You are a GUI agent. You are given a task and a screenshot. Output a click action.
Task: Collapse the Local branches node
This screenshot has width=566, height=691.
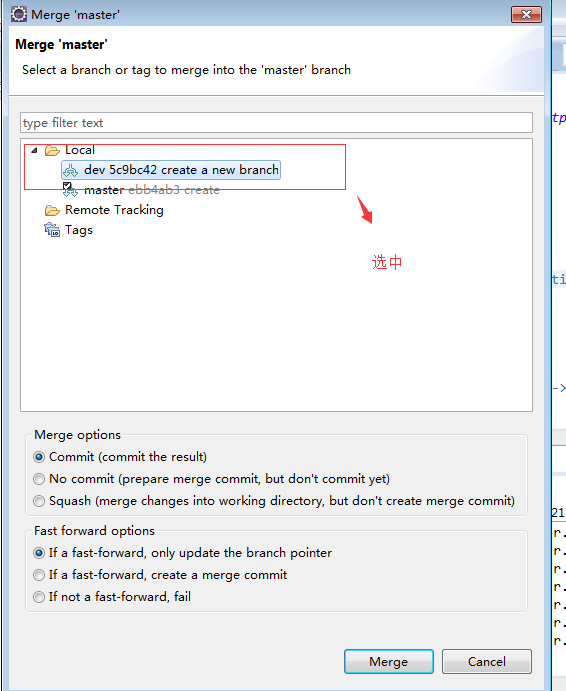[34, 150]
